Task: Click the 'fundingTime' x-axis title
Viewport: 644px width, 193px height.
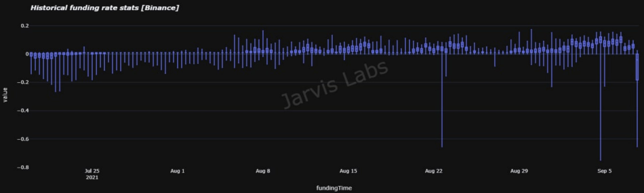Action: (334, 188)
